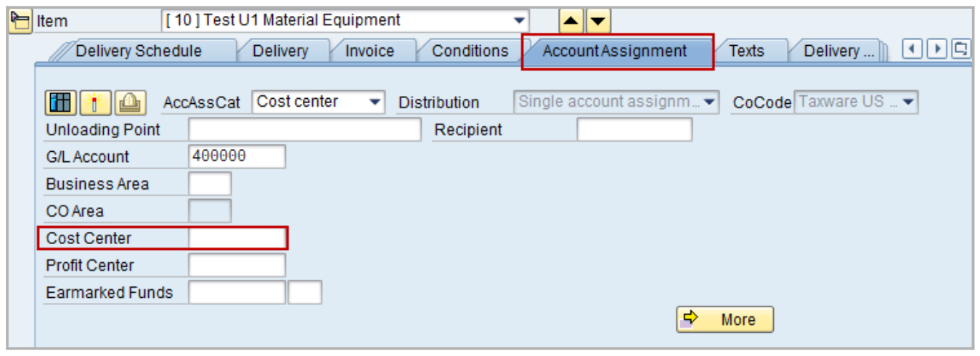Go to next item with down arrow
The height and width of the screenshot is (356, 980).
[x=598, y=21]
